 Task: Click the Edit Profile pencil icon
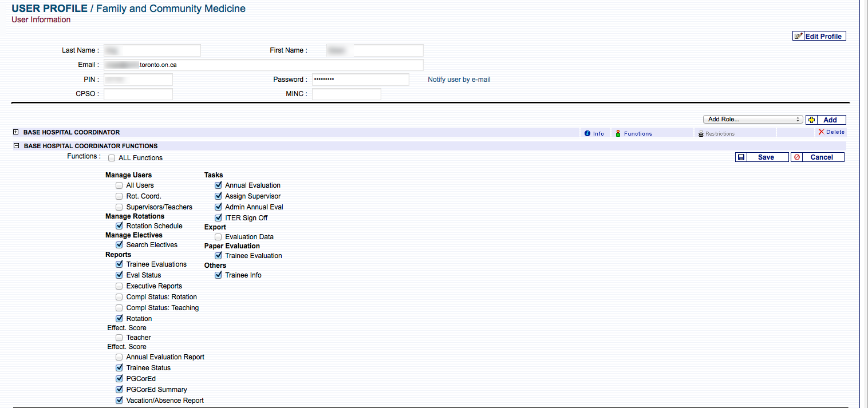[x=799, y=36]
